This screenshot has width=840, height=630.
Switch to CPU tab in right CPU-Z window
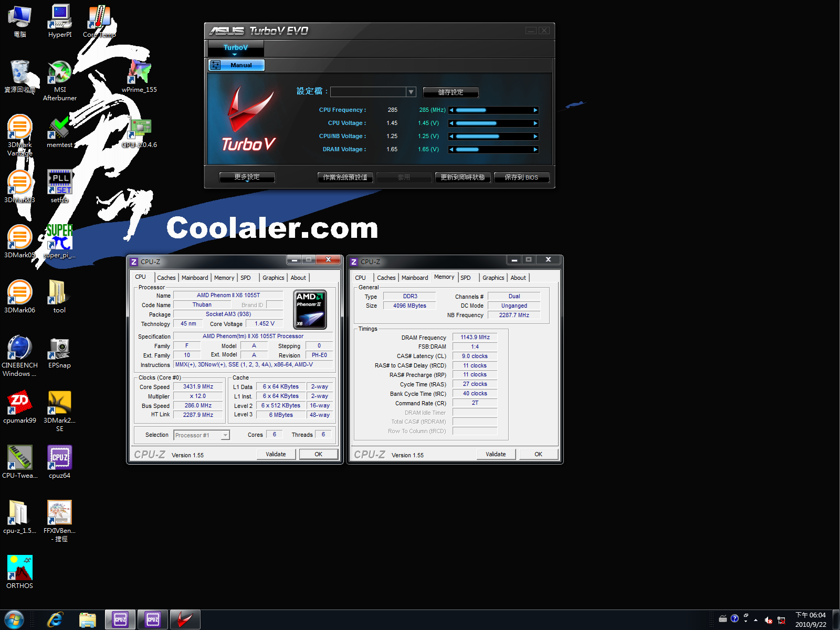click(x=360, y=278)
